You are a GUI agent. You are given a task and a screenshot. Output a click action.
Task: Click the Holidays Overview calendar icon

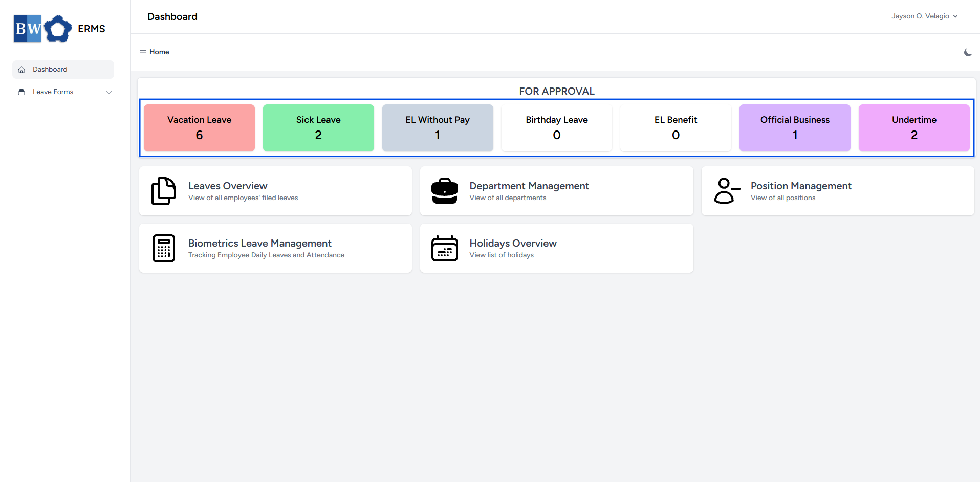click(445, 248)
